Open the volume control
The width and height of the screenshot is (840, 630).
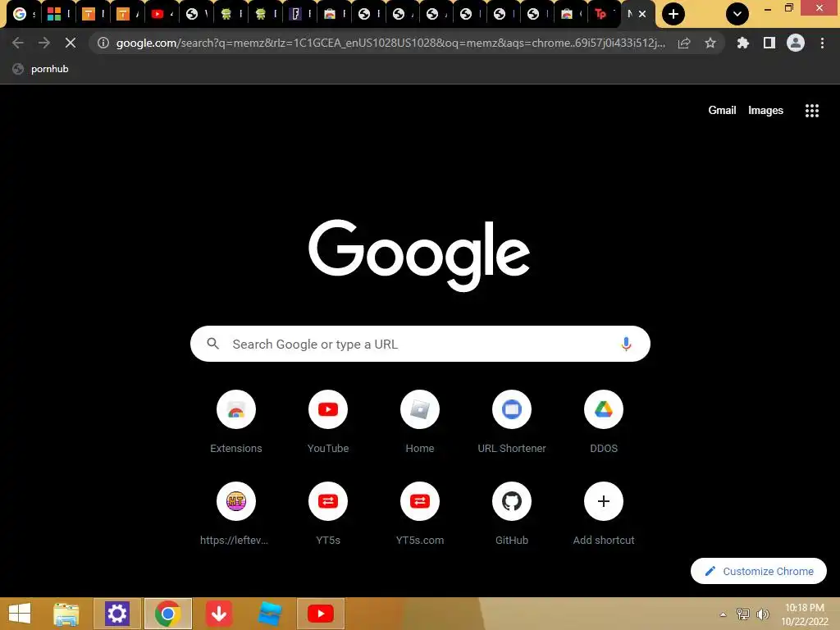point(762,614)
